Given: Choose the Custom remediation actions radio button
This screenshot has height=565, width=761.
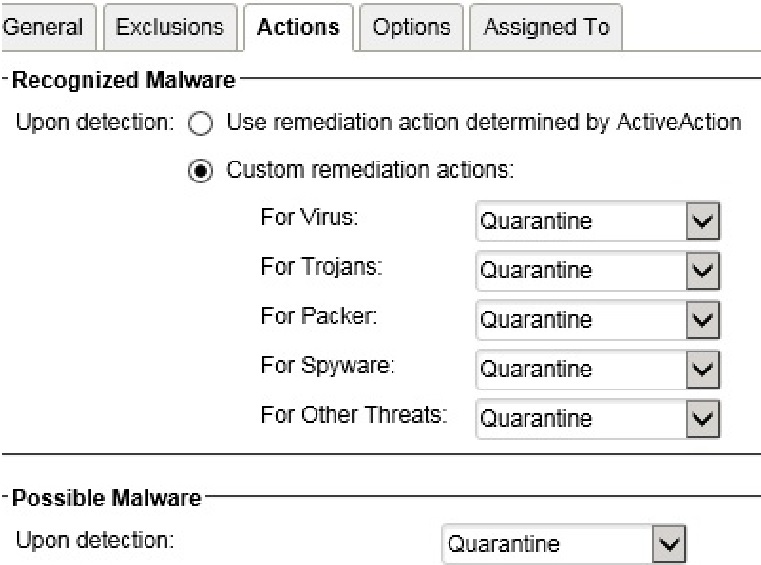Looking at the screenshot, I should tap(201, 171).
